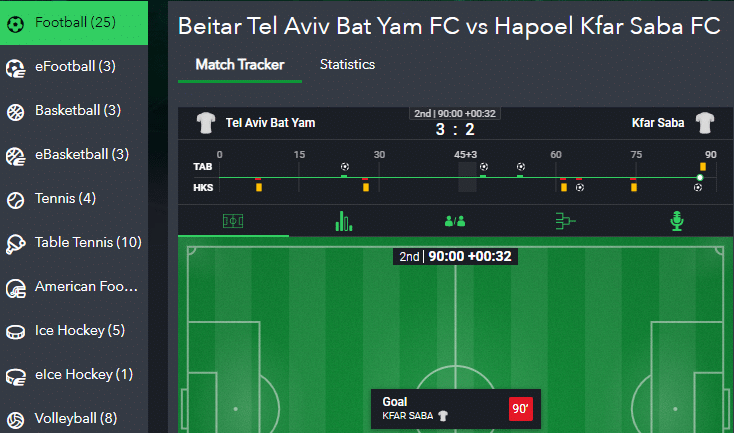The image size is (734, 433).
Task: Open the tournament bracket view
Action: click(x=566, y=221)
